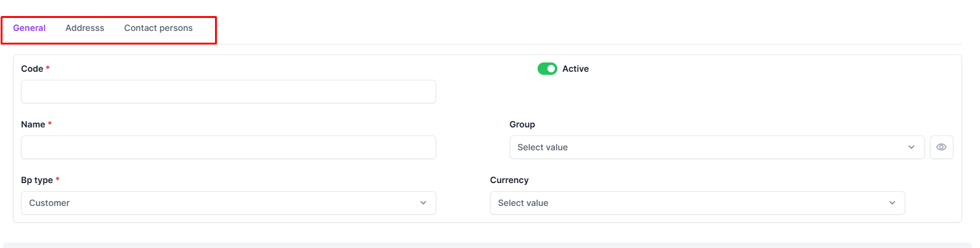Screen dimensions: 980x248
Task: Click into the Name input field
Action: [228, 147]
